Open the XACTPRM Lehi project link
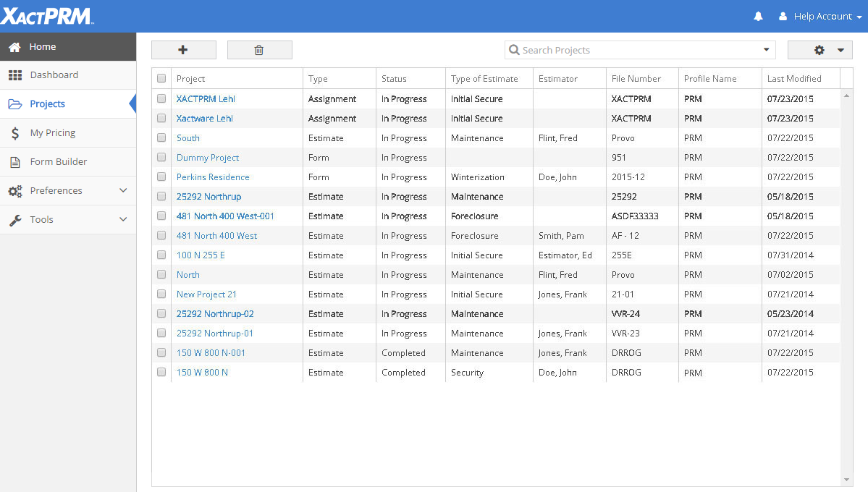Viewport: 868px width, 492px height. (206, 99)
